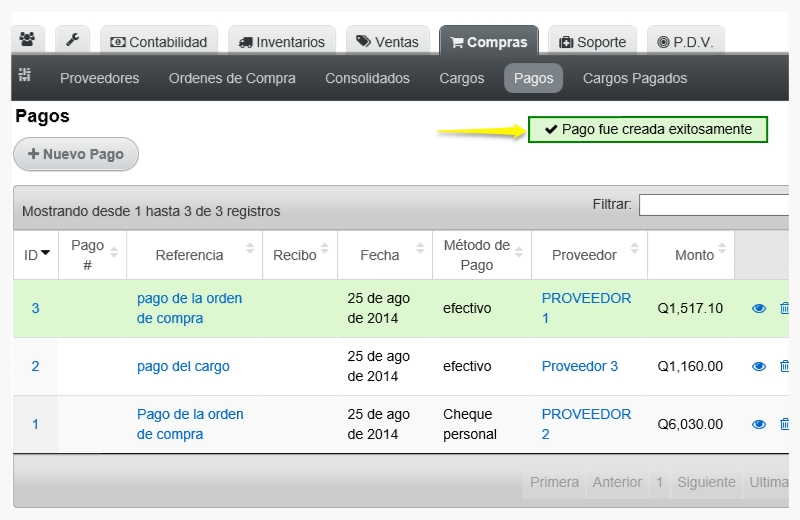Open 'pago de la orden de compra' reference in row 3
The image size is (800, 520).
coord(189,308)
